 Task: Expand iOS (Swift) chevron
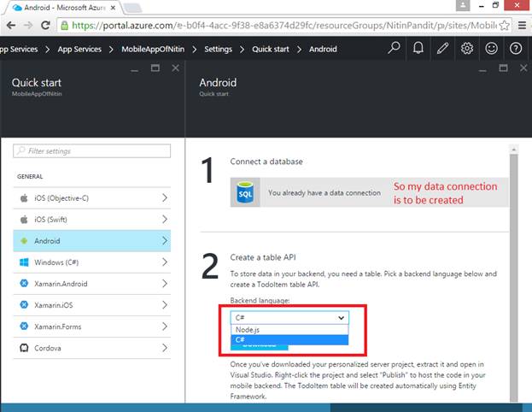[165, 219]
